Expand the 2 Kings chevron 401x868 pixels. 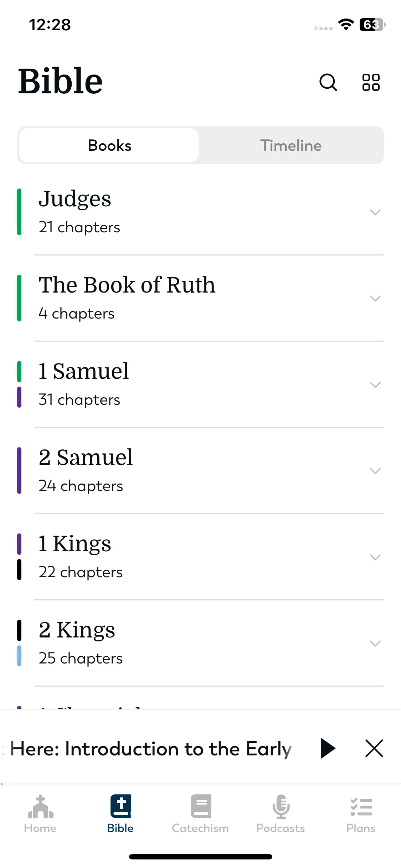pyautogui.click(x=375, y=644)
